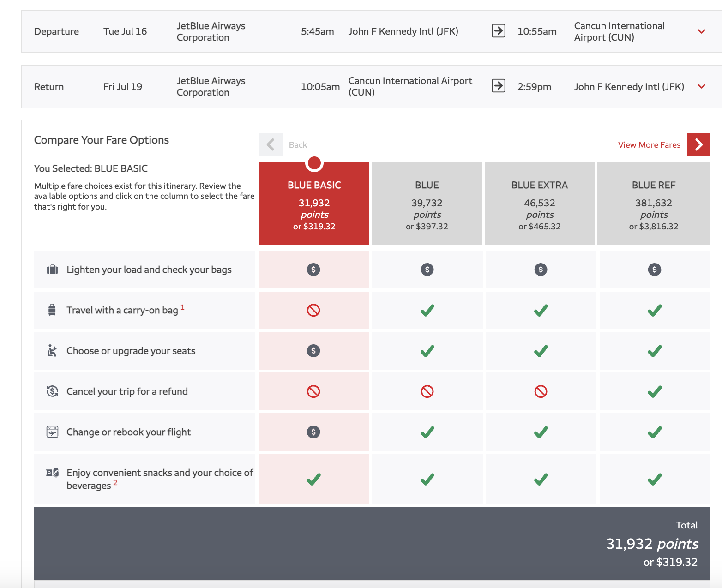Click the change or rebook flight icon
The width and height of the screenshot is (722, 588).
point(52,432)
